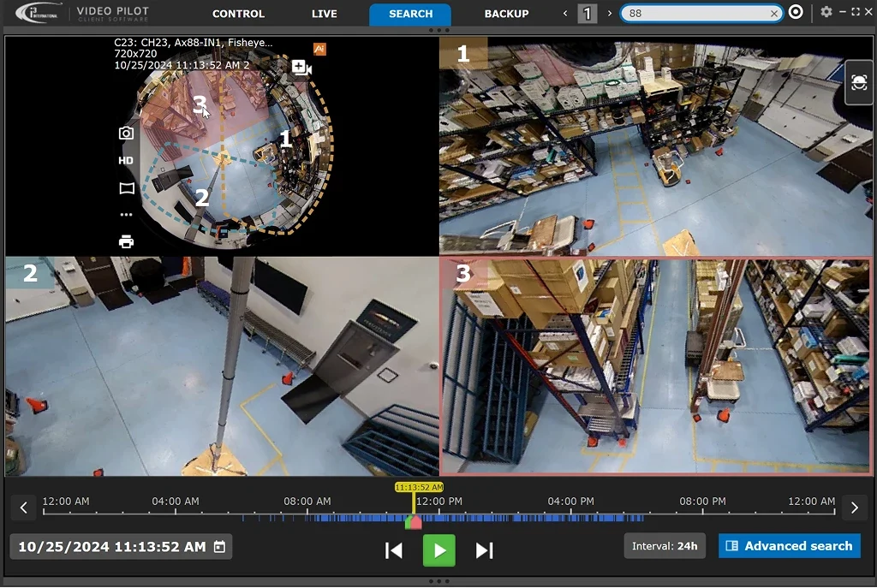877x588 pixels.
Task: Click the skip-to-previous playback icon
Action: (x=394, y=550)
